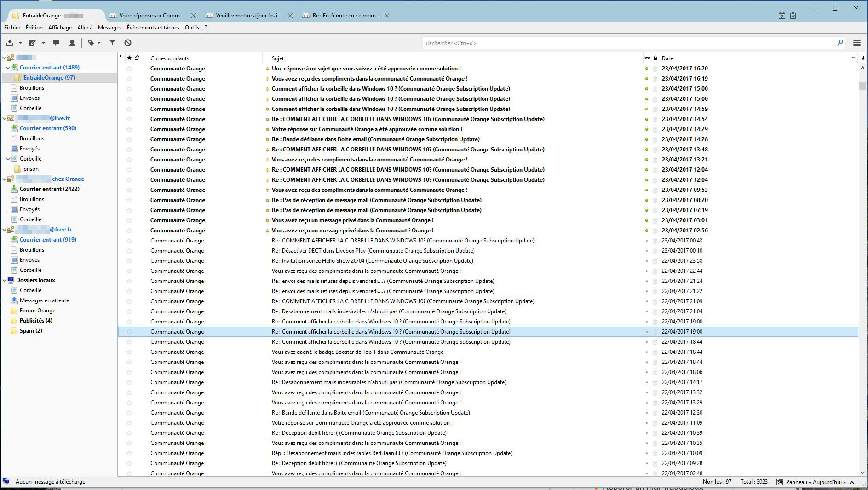Open the Tag button dropdown arrow

(98, 43)
